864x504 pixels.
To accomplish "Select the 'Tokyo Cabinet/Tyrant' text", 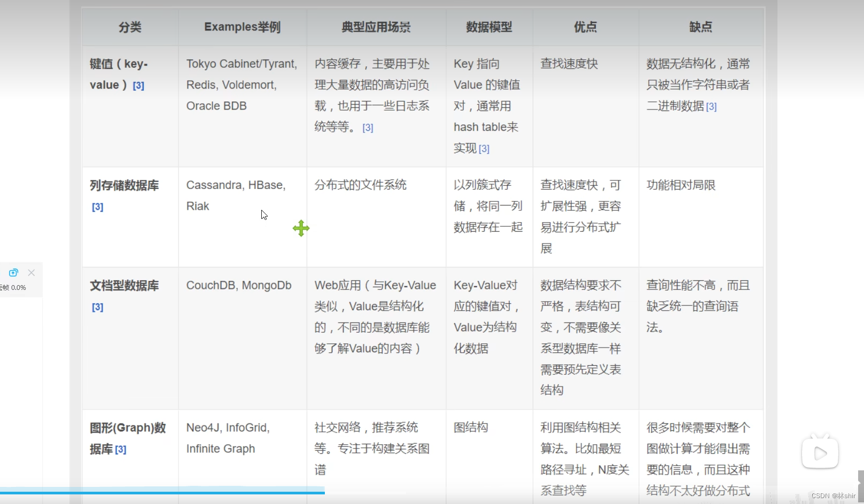I will point(242,64).
